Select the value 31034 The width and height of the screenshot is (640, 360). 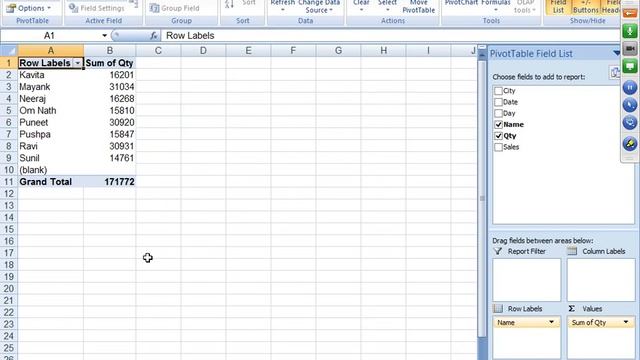pyautogui.click(x=109, y=87)
